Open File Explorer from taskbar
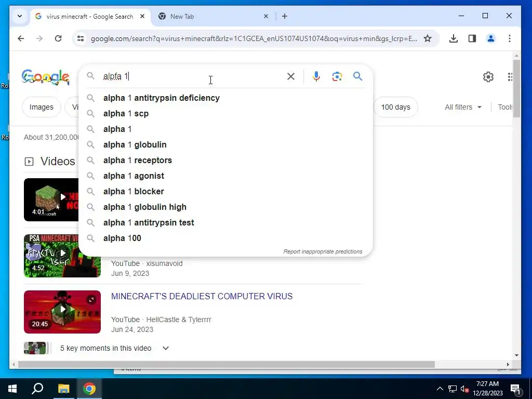This screenshot has width=532, height=399. pos(63,389)
